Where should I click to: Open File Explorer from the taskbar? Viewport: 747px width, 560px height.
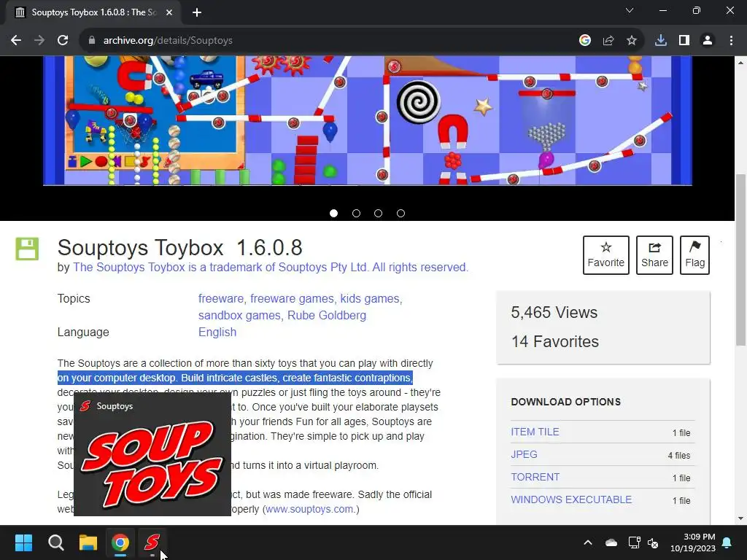click(88, 542)
